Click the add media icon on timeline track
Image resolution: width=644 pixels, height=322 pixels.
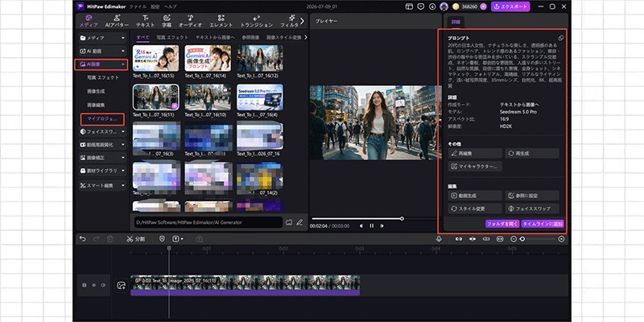(x=121, y=285)
